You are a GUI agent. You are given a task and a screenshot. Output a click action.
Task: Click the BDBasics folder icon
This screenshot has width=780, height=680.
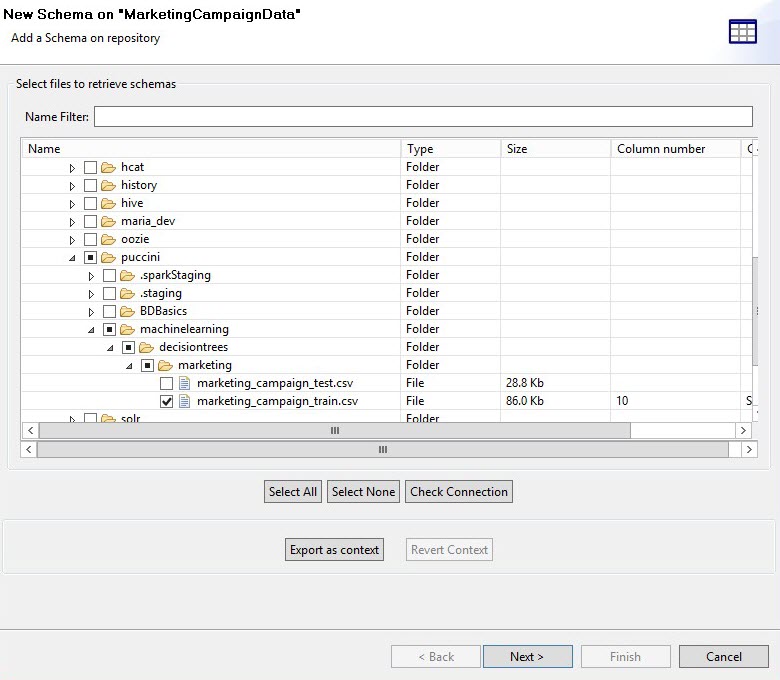[127, 311]
